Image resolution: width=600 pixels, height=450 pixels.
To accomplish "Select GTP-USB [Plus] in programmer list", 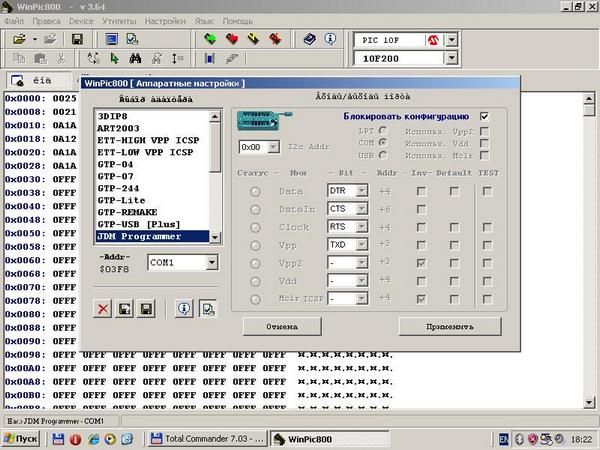I will point(137,223).
